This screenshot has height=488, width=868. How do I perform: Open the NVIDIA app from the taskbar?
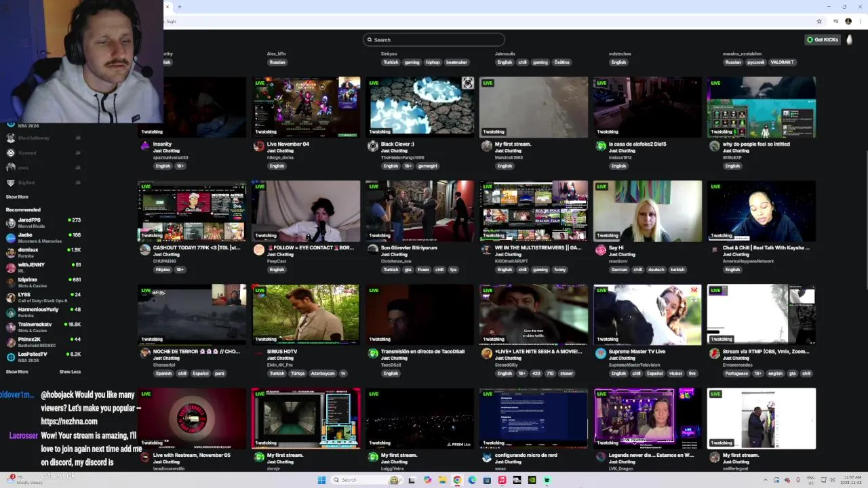pos(532,480)
